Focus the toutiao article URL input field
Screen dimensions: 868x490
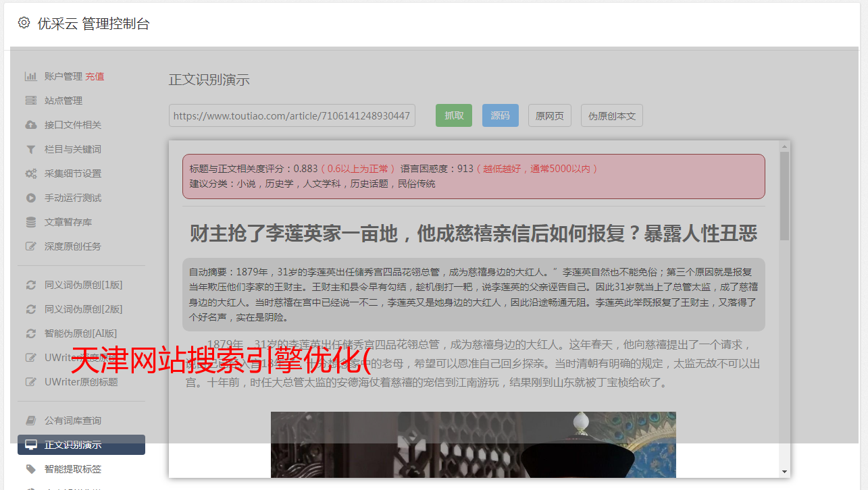coord(292,115)
